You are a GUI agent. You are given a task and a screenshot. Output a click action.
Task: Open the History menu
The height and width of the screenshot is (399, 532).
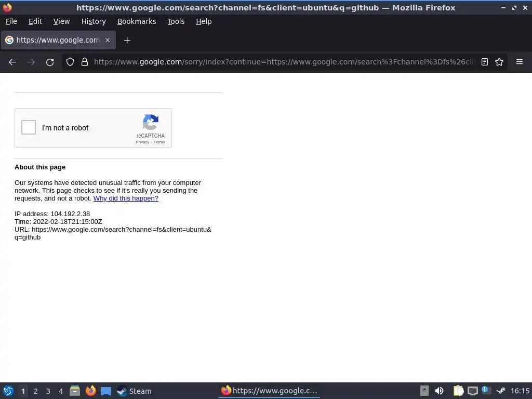94,21
